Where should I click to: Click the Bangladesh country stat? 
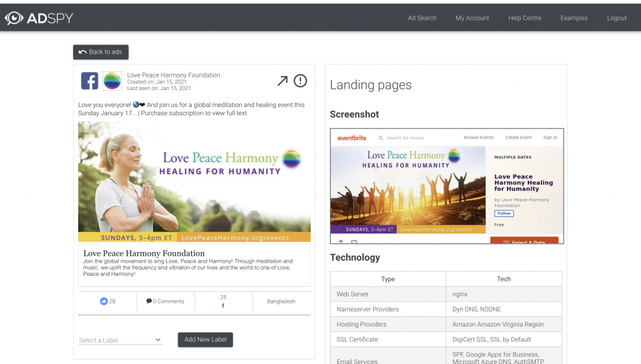click(x=281, y=301)
